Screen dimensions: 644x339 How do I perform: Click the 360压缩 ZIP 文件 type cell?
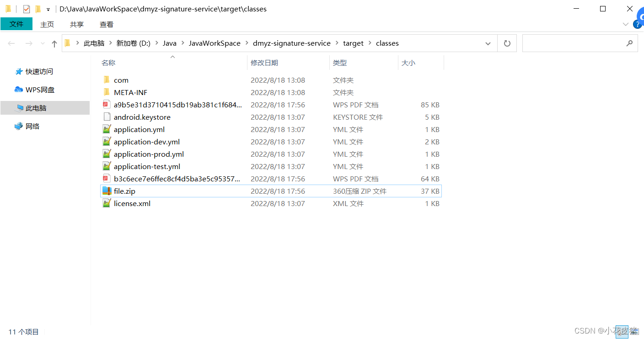360,191
